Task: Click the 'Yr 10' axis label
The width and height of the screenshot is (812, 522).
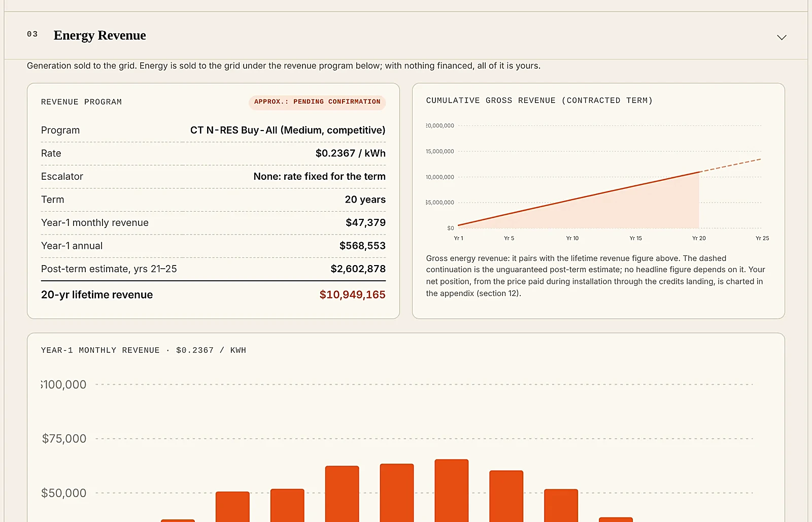Action: click(x=572, y=238)
